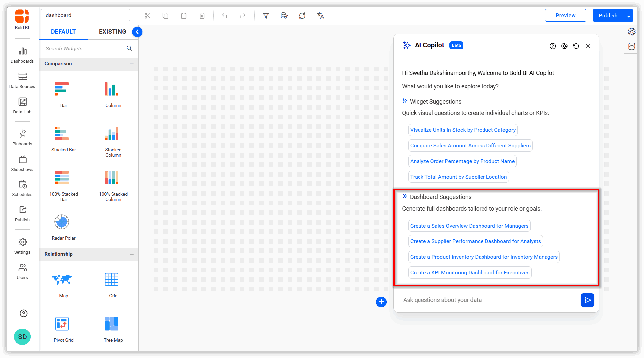Click the refresh icon in top toolbar

302,16
